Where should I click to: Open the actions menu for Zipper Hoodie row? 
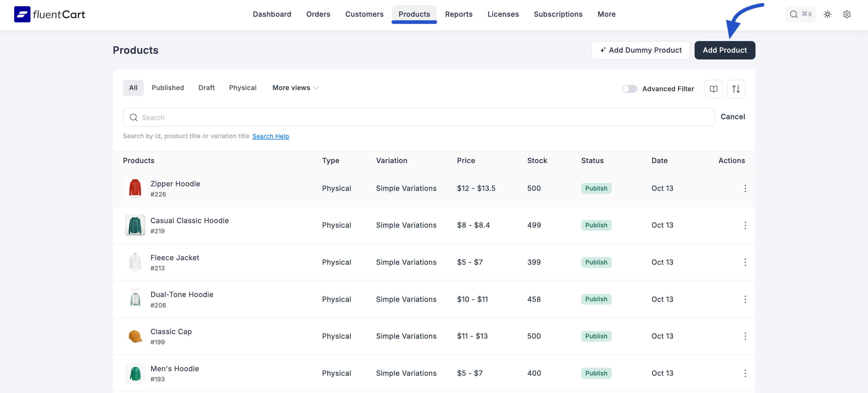coord(745,189)
